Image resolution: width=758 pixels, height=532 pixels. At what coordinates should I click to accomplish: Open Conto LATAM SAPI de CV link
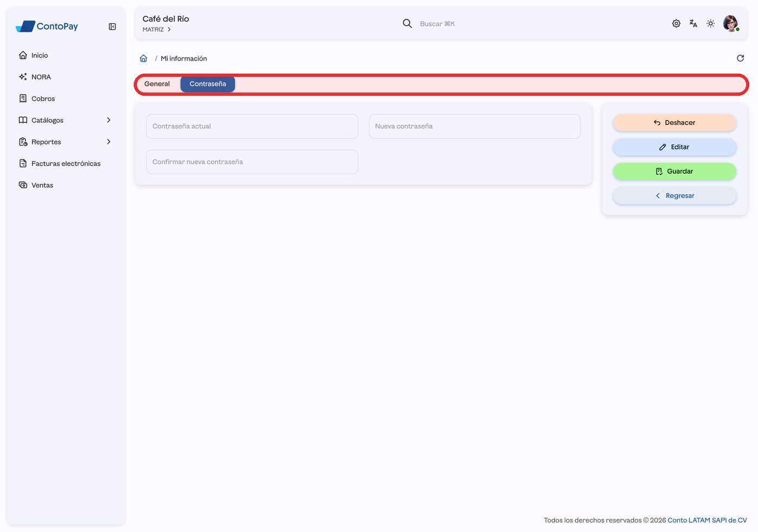click(707, 520)
